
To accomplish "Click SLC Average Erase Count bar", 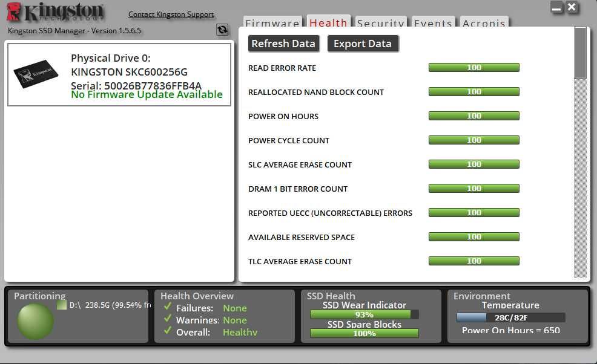I will click(474, 164).
